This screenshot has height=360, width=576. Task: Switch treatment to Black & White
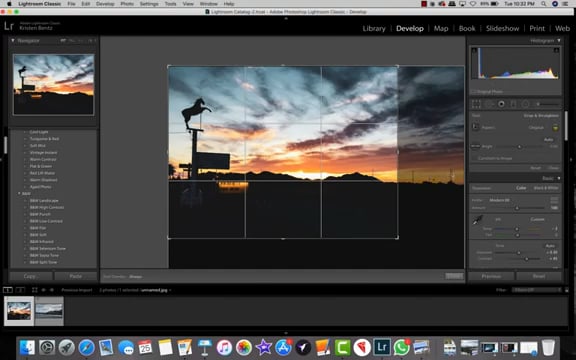(546, 188)
